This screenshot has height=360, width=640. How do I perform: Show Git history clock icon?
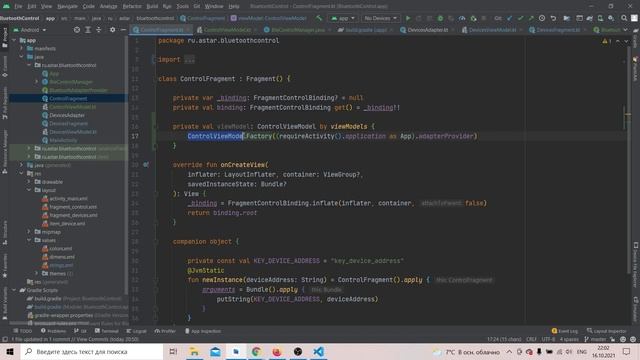[542, 18]
